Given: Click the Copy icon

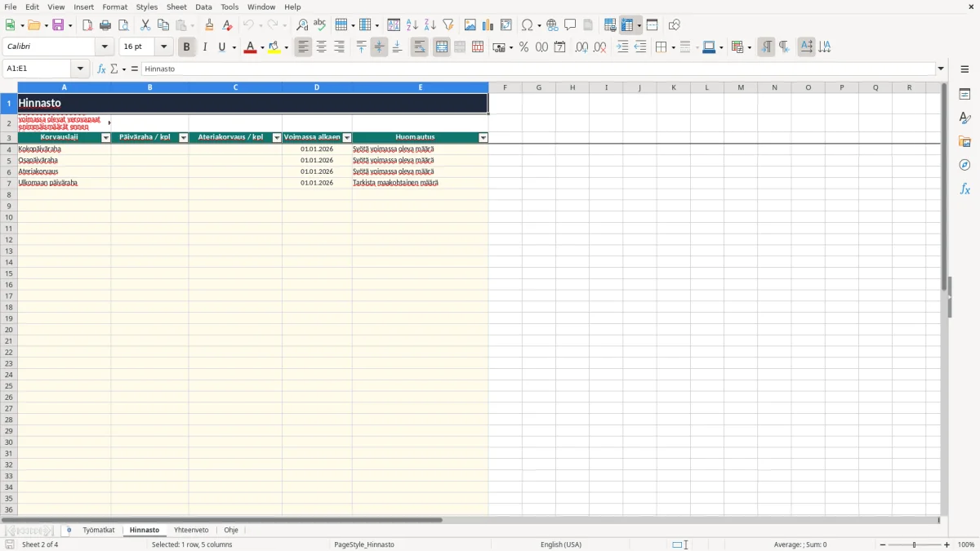Looking at the screenshot, I should 163,25.
